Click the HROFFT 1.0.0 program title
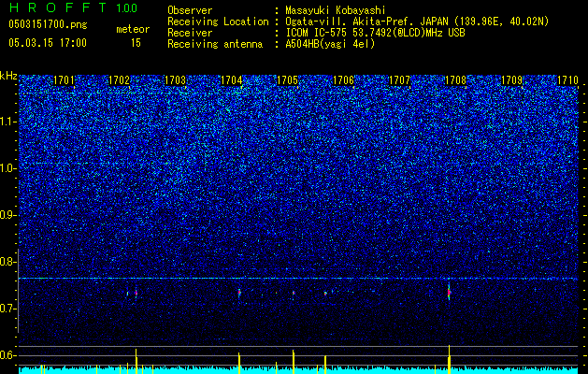Screen dimensions: 588x374 pyautogui.click(x=74, y=7)
